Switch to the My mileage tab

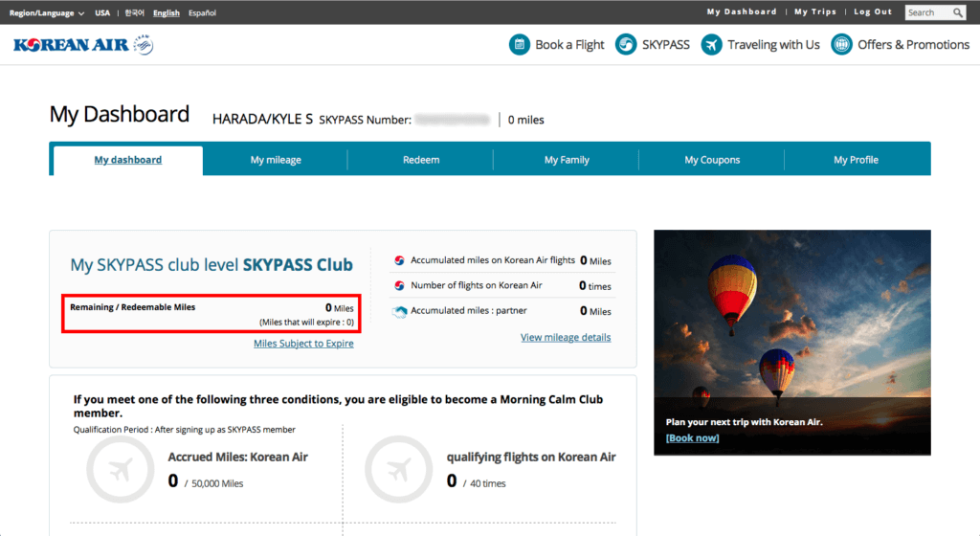[x=276, y=160]
